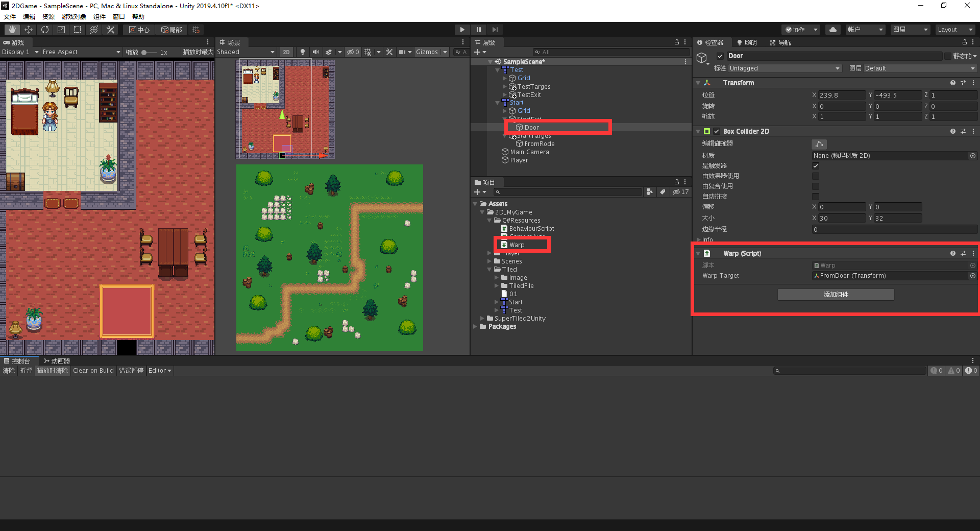Open the 窗口 menu
This screenshot has height=531, width=980.
(x=118, y=16)
